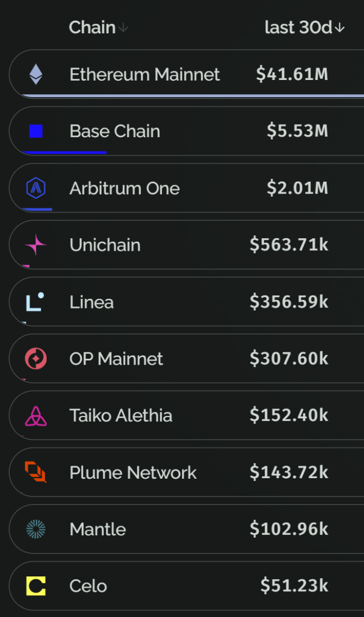Click the $2.01M Arbitrum value
The width and height of the screenshot is (364, 617).
298,188
